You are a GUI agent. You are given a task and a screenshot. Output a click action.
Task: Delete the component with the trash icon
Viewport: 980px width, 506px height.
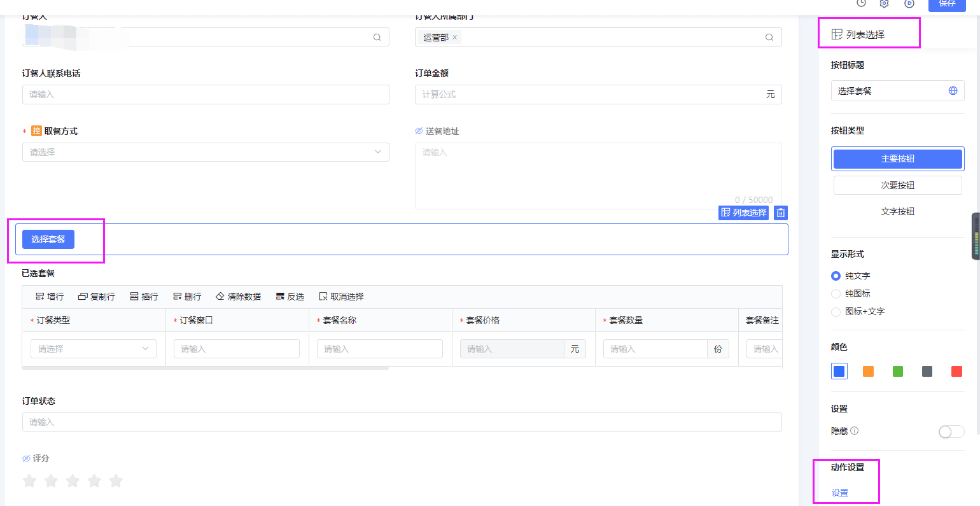point(781,213)
